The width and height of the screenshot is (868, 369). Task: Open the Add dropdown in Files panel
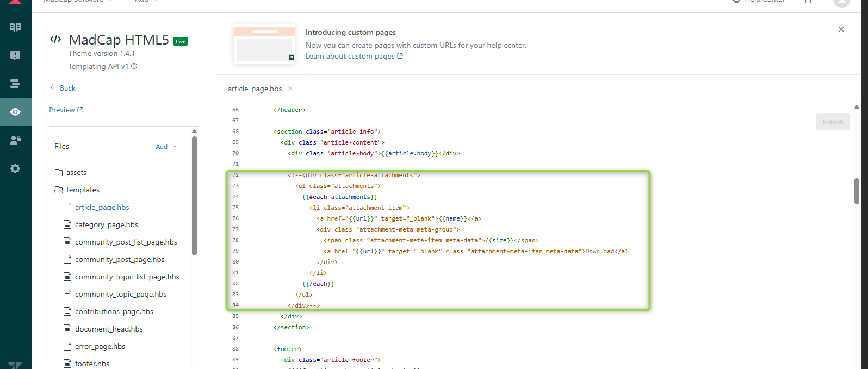[x=166, y=147]
